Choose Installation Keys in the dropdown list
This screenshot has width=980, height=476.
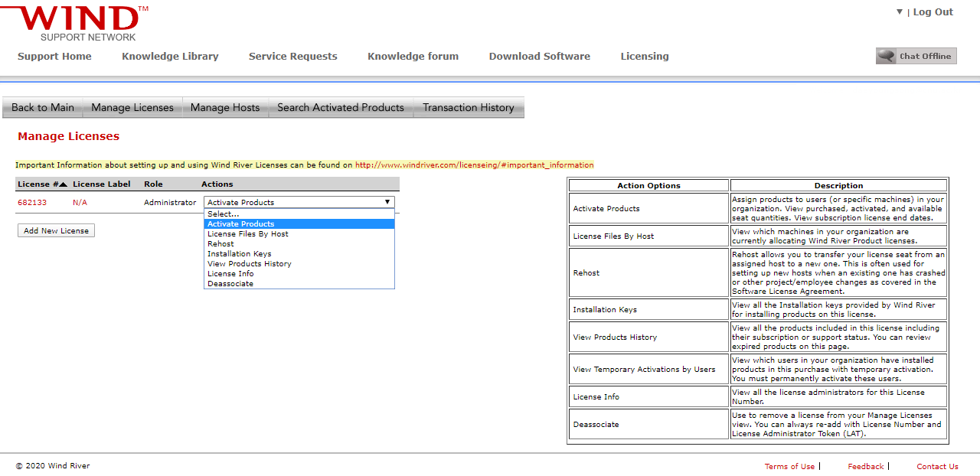click(x=299, y=253)
